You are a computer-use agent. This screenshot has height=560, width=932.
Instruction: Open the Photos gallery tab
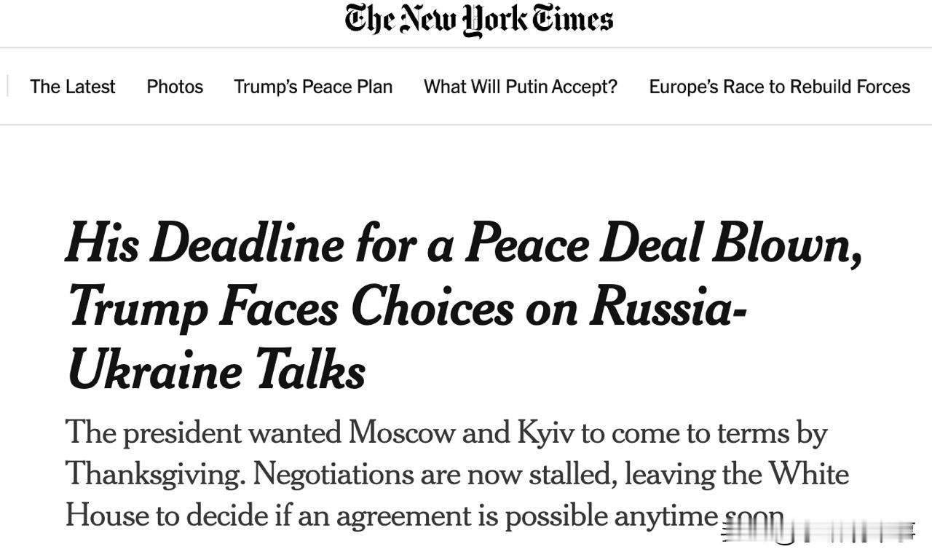click(x=175, y=86)
